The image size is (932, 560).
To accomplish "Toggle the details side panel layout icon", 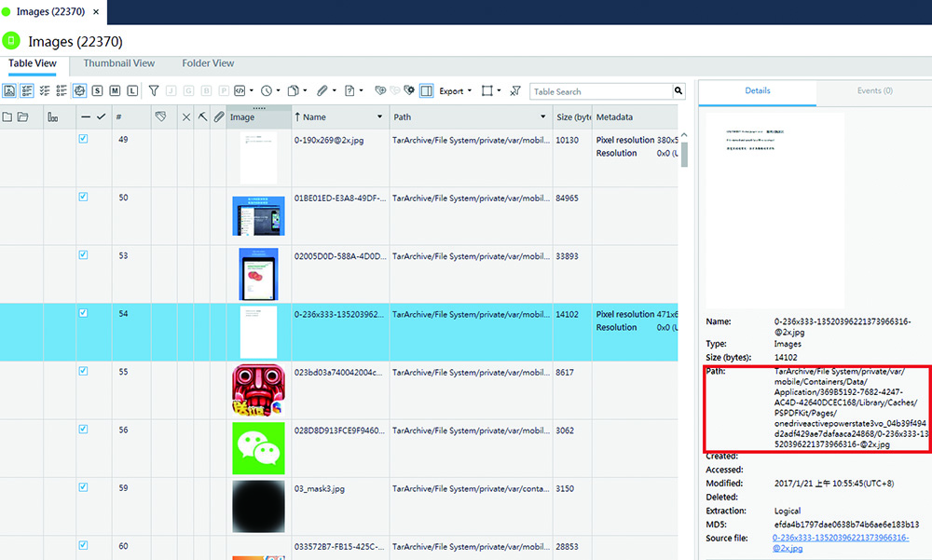I will (x=425, y=91).
